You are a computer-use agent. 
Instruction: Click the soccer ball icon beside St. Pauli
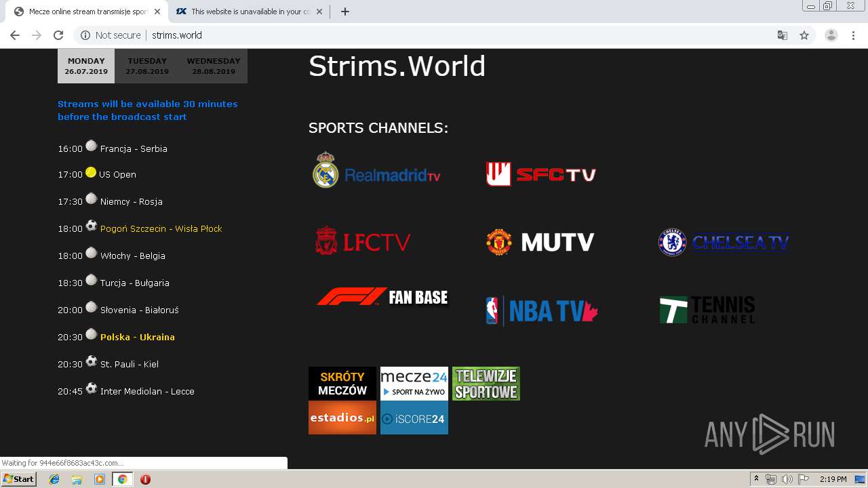(92, 361)
